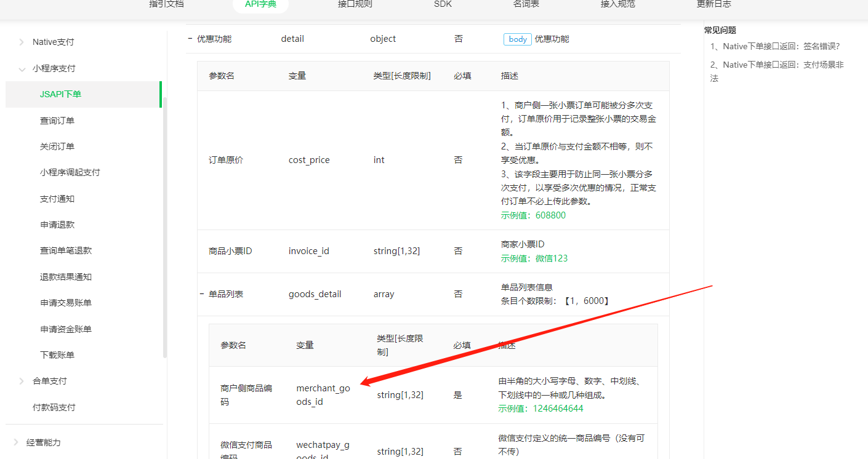This screenshot has height=459, width=868.
Task: Open 查询订单 in the sidebar
Action: point(57,121)
